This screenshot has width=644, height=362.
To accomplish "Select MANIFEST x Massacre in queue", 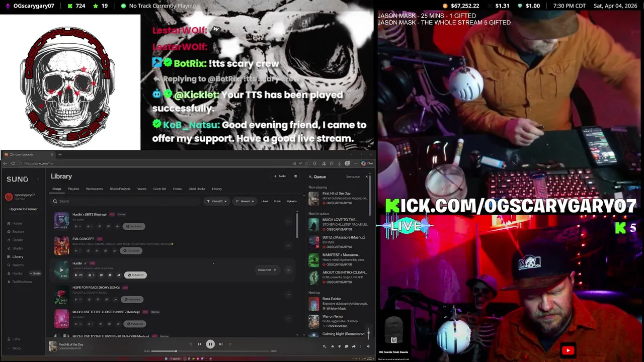I will pos(338,259).
